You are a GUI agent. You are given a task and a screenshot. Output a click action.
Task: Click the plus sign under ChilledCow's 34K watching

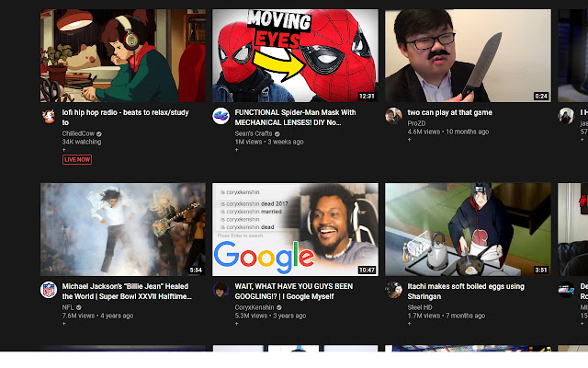64,150
